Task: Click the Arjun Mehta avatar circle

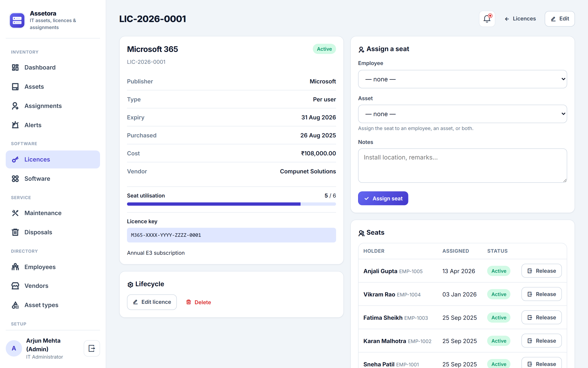Action: pyautogui.click(x=14, y=348)
